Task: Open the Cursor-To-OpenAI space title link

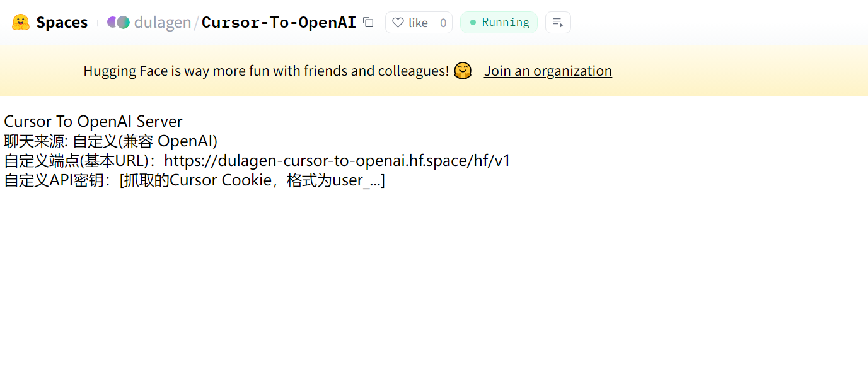Action: (x=279, y=23)
